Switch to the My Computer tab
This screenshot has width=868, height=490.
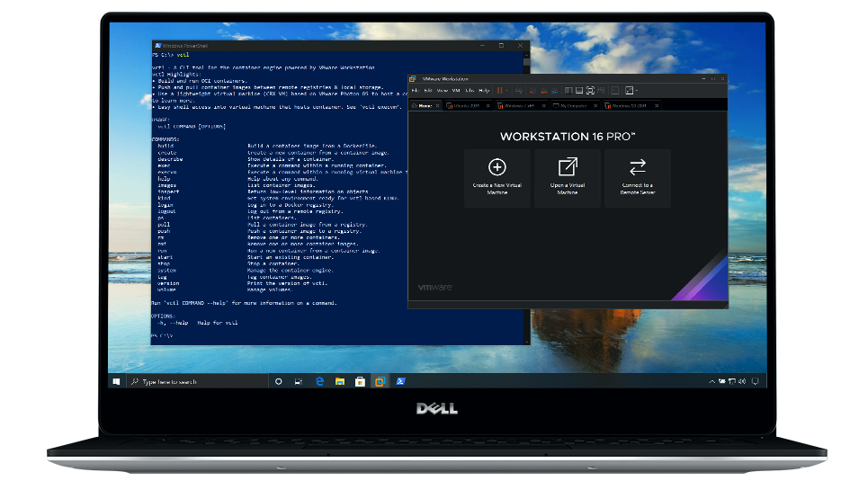[570, 106]
